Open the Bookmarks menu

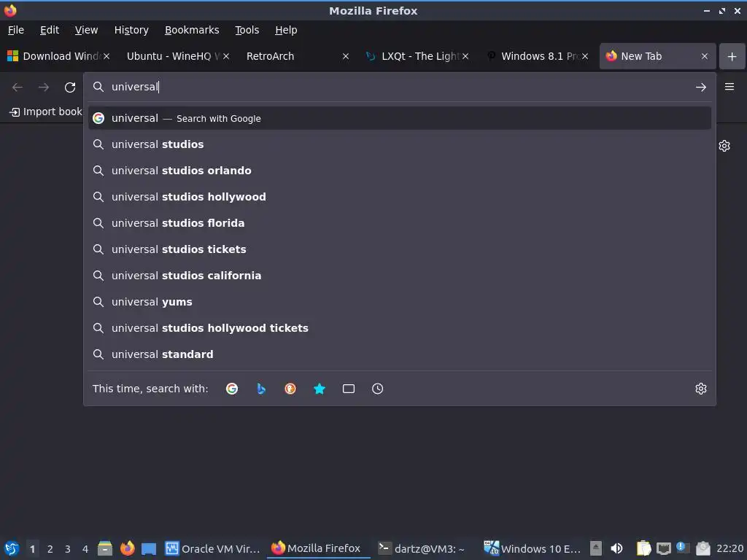(192, 30)
